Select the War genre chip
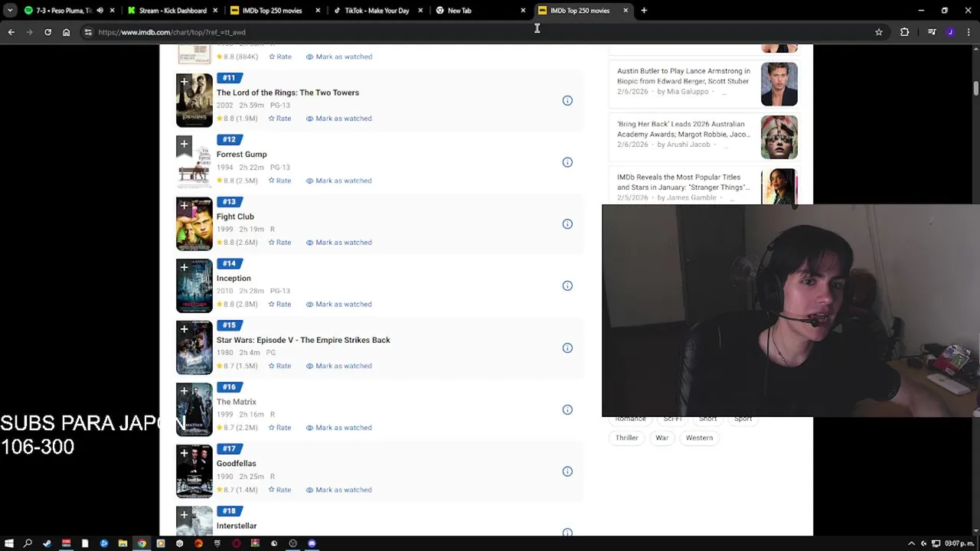 coord(661,438)
